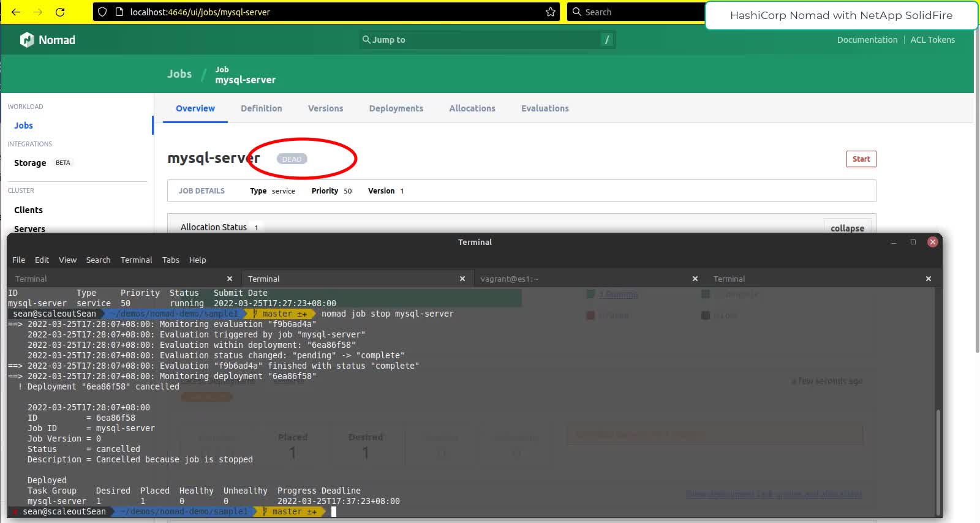
Task: Click 'Cancelled because job is stopped' line
Action: [x=140, y=459]
